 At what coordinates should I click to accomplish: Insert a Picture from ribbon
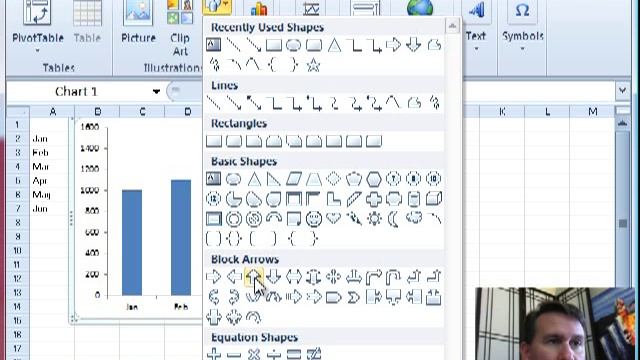pyautogui.click(x=138, y=22)
